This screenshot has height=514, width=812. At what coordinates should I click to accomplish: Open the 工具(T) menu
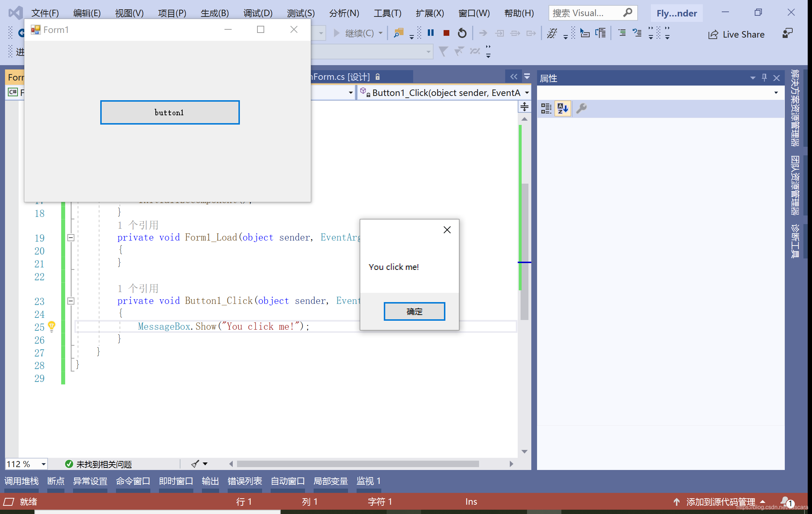(x=387, y=13)
